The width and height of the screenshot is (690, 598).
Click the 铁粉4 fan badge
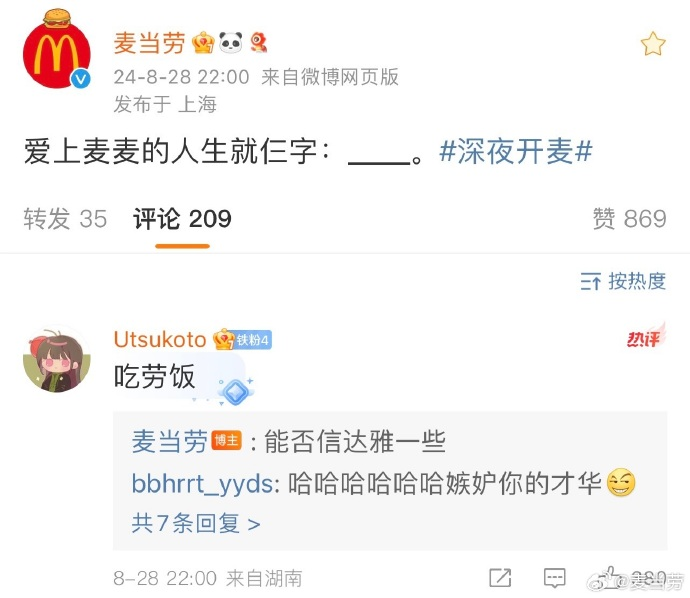[252, 340]
